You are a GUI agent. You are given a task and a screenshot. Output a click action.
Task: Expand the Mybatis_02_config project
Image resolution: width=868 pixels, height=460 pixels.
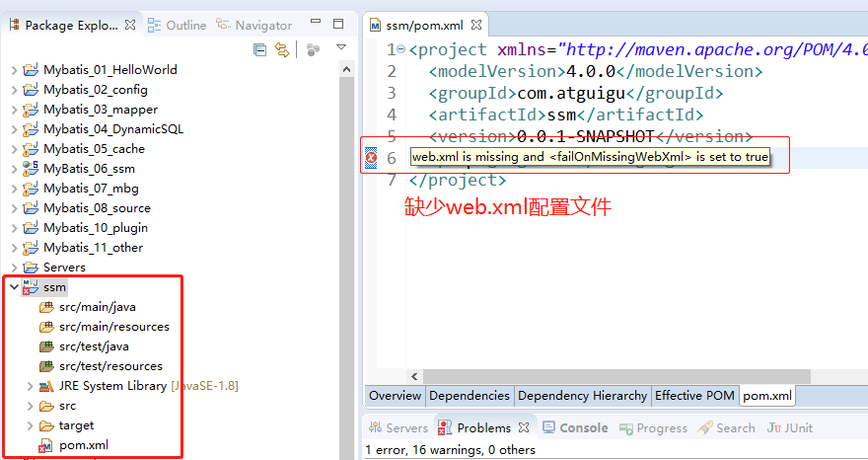point(15,91)
